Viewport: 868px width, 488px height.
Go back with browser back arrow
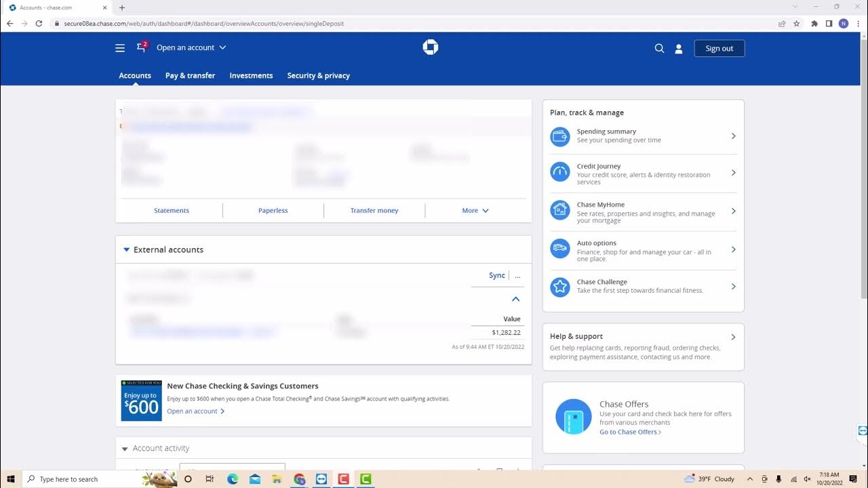9,23
